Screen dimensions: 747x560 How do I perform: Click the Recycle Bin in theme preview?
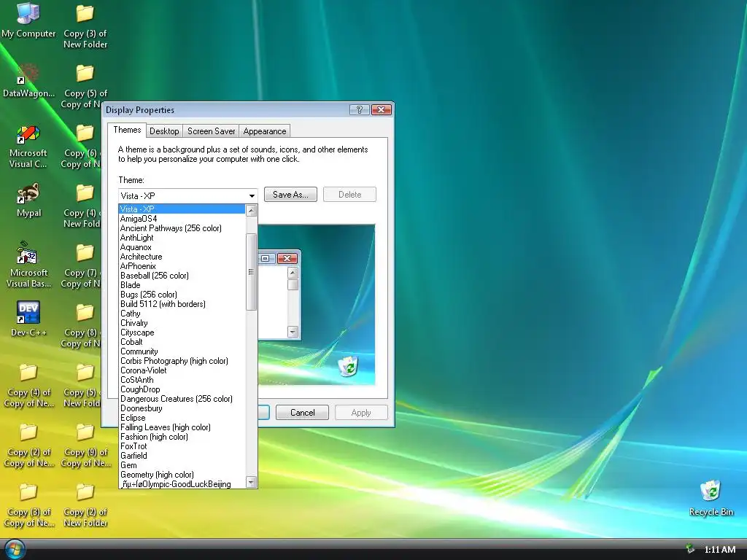348,366
